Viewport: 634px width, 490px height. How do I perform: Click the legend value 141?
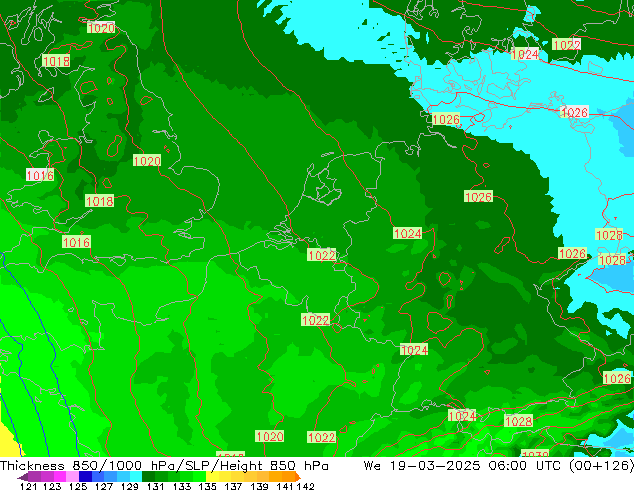(x=285, y=486)
